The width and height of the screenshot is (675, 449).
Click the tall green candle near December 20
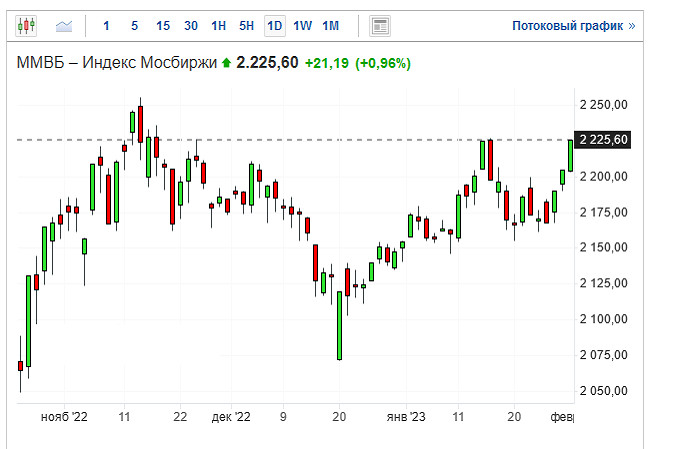pos(339,325)
